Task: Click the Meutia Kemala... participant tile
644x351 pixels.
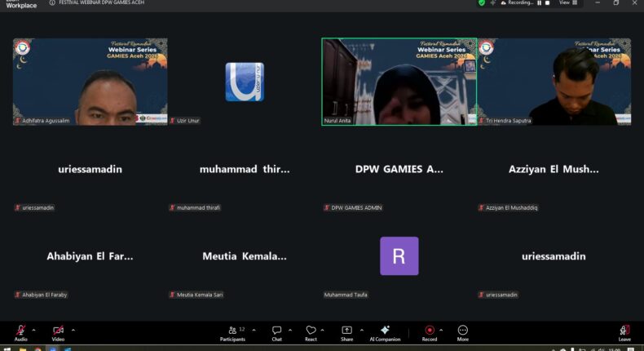Action: coord(245,256)
